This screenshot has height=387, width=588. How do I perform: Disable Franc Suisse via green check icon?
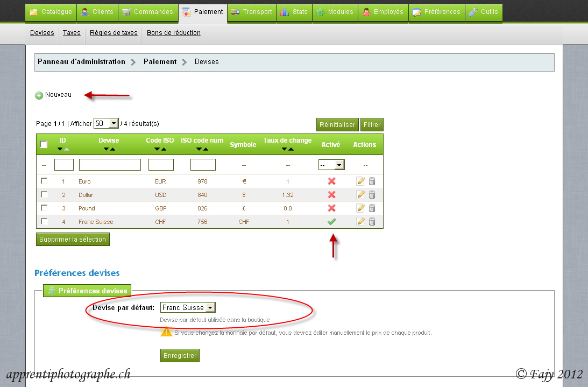331,222
